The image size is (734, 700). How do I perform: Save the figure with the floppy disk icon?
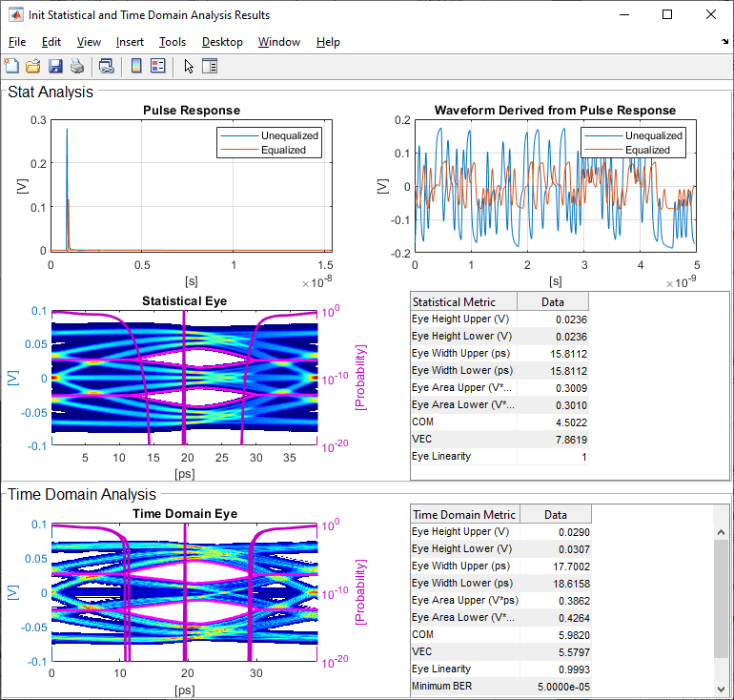[x=54, y=66]
